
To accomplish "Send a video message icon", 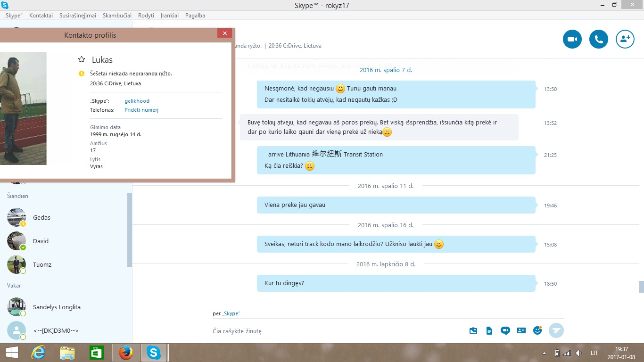I will [505, 330].
